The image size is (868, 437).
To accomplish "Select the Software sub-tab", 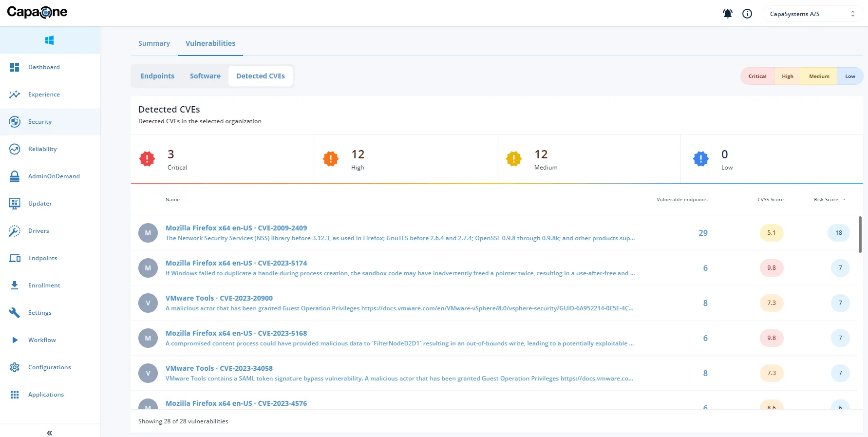I will [205, 76].
